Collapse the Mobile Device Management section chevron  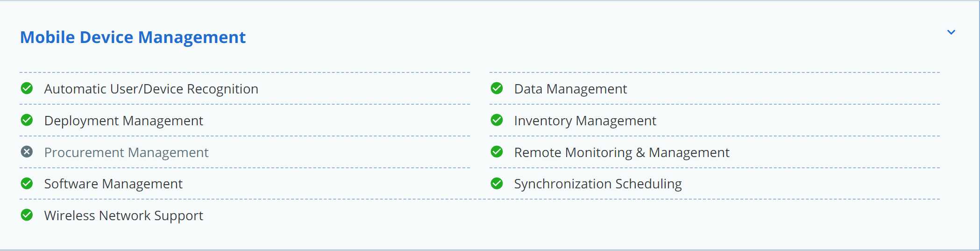coord(951,32)
